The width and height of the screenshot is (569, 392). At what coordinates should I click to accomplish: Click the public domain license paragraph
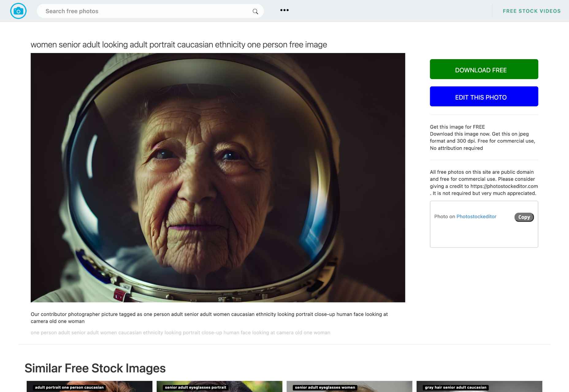click(484, 183)
